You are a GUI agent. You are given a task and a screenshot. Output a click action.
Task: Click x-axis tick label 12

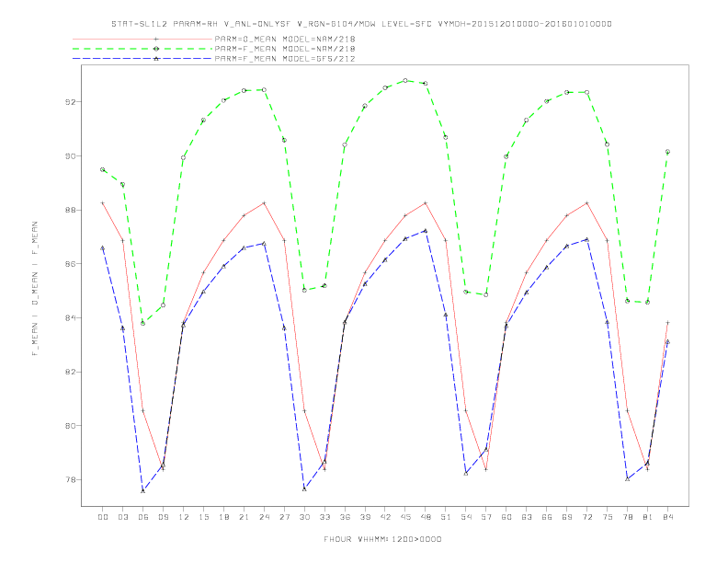pyautogui.click(x=184, y=517)
